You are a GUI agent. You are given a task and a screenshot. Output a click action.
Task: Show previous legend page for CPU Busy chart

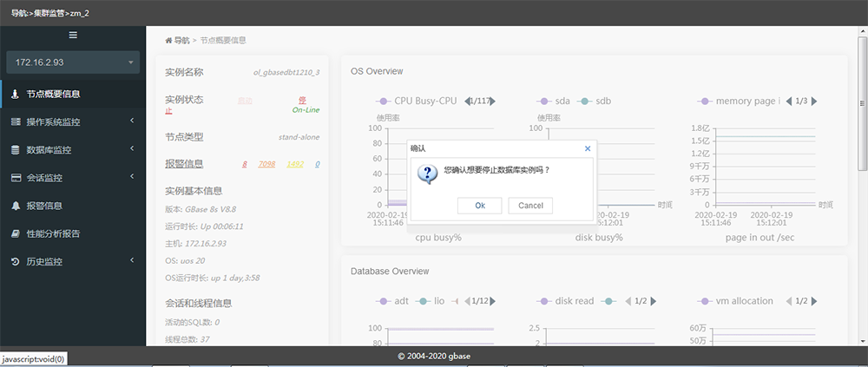[x=467, y=102]
